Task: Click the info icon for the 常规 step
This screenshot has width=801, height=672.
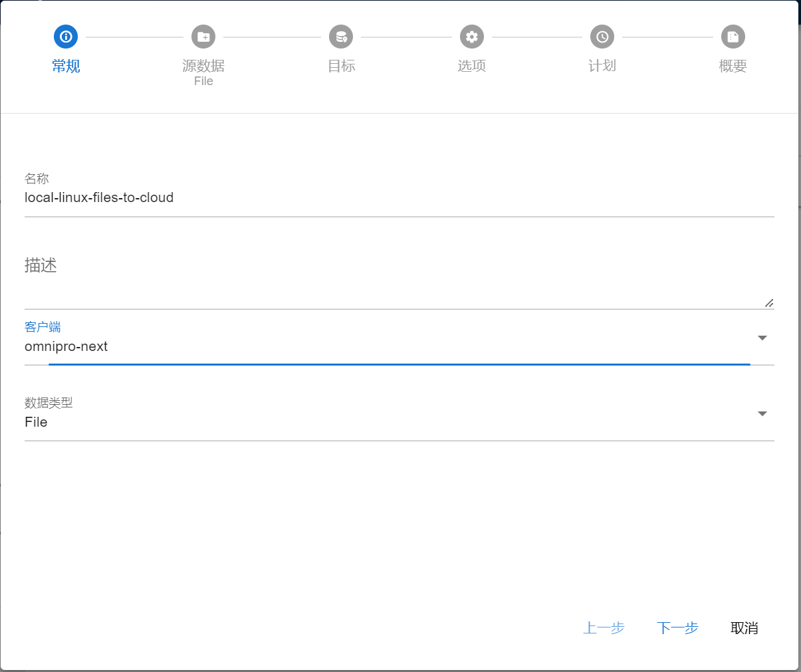Action: 66,37
